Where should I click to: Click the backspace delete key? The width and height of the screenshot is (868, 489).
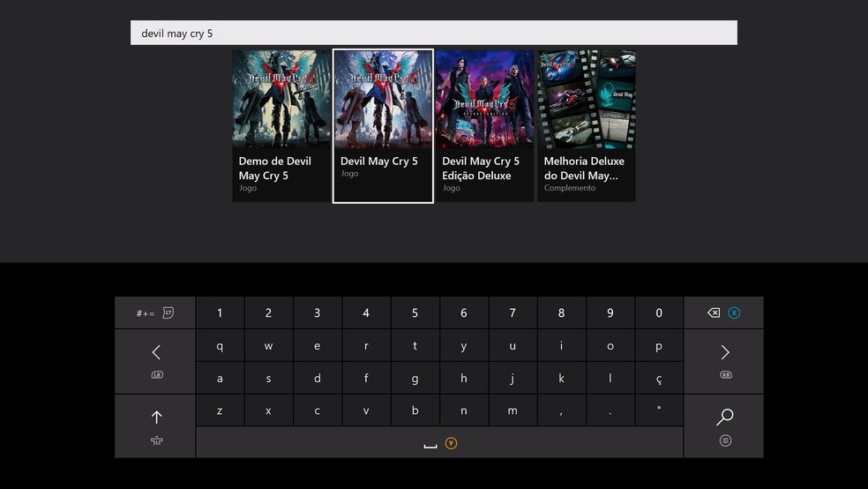(x=723, y=312)
